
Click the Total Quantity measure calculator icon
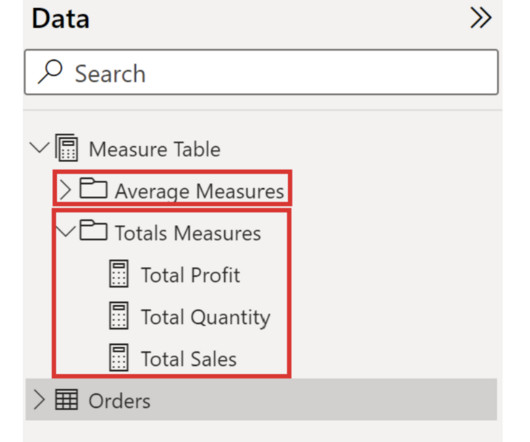(x=119, y=316)
